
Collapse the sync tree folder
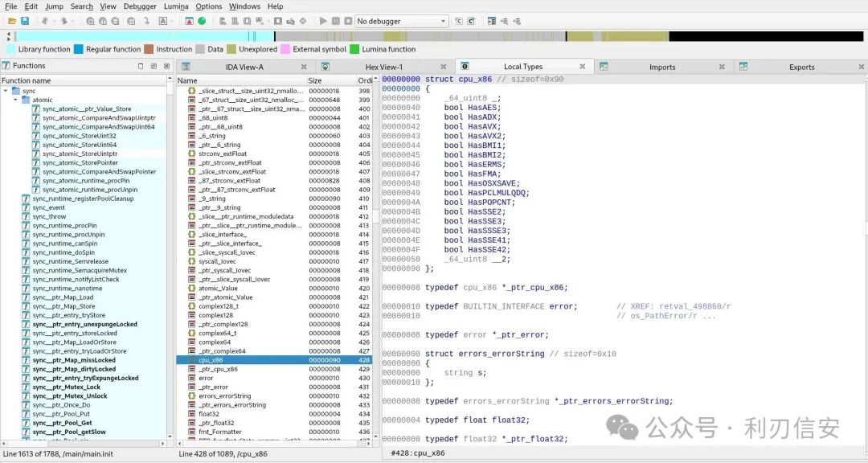6,91
